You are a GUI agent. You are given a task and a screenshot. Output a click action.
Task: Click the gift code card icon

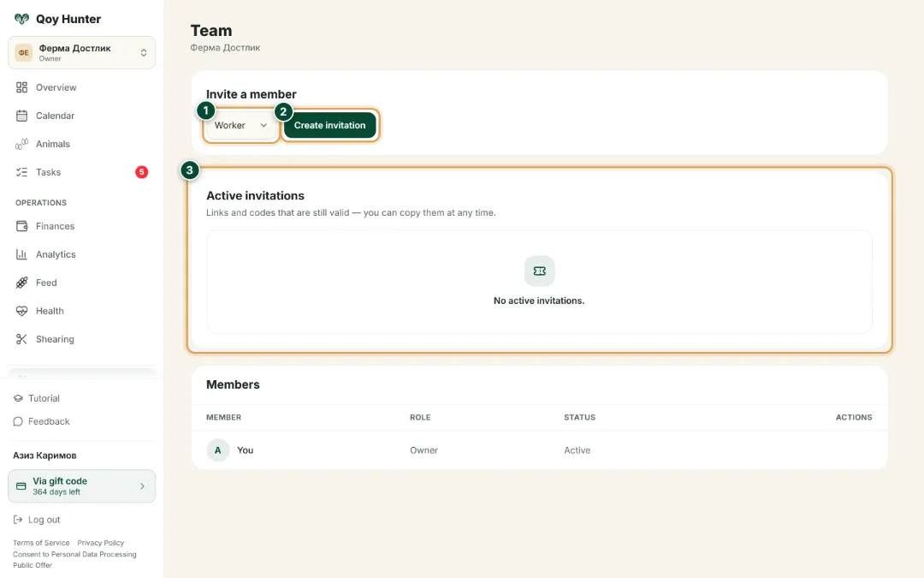pos(21,486)
